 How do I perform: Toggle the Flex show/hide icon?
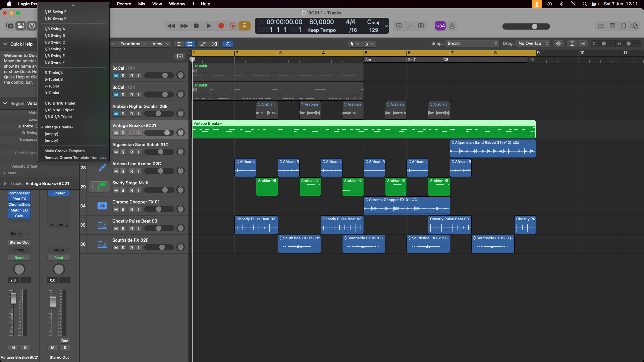point(214,44)
